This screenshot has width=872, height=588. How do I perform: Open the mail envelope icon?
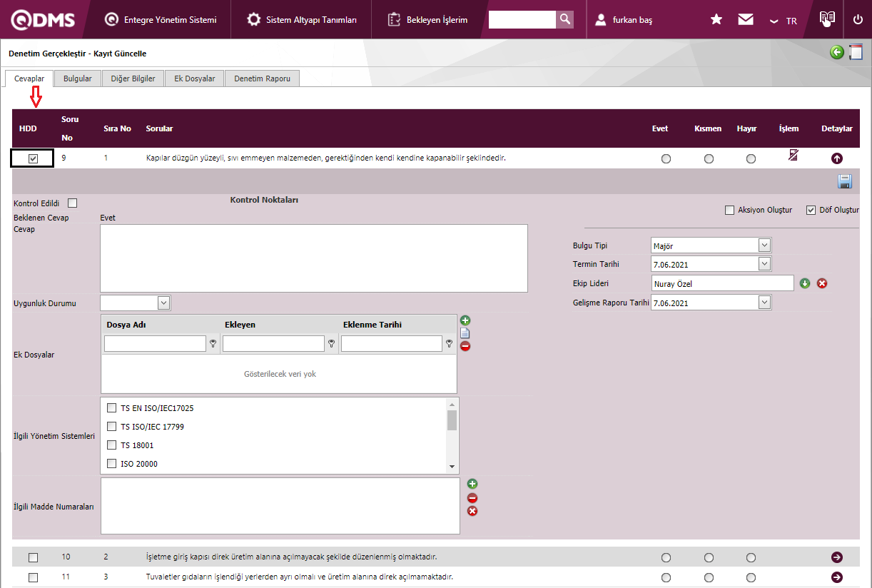click(x=746, y=20)
